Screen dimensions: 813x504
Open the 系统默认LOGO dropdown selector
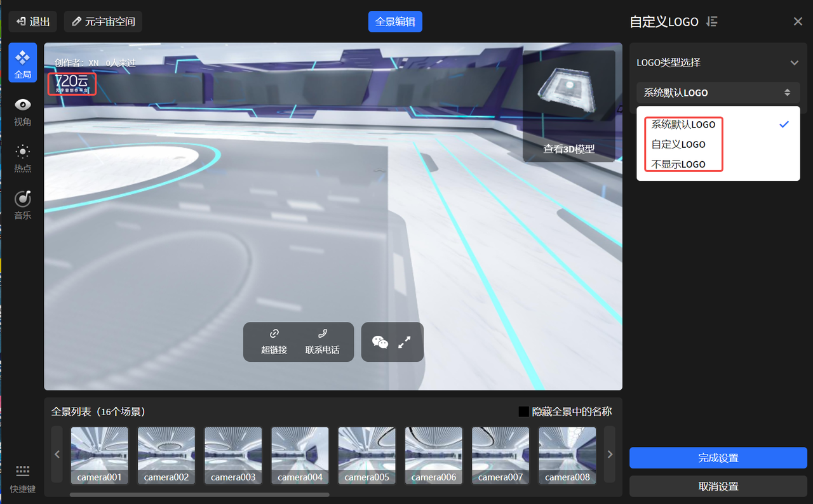click(x=717, y=93)
